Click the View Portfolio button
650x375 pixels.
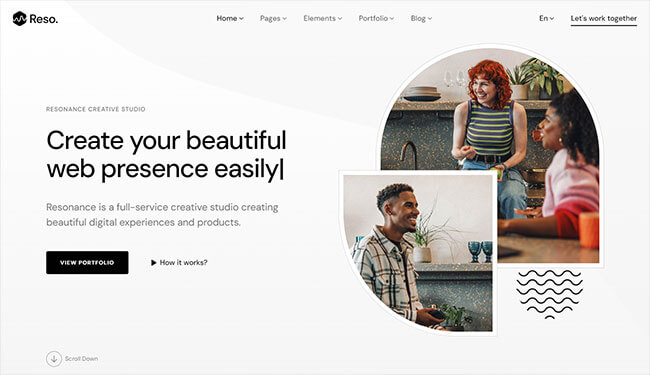[x=87, y=262]
